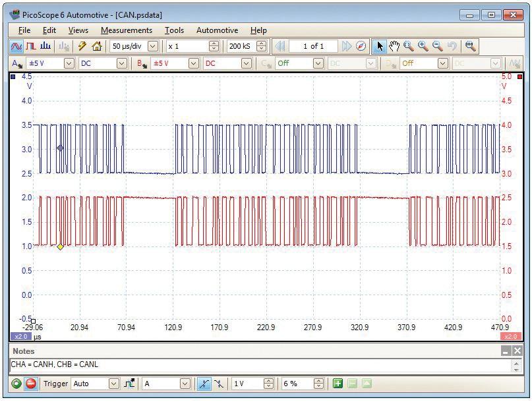This screenshot has width=532, height=402.
Task: Open the buffer navigator compass icon
Action: [x=361, y=46]
